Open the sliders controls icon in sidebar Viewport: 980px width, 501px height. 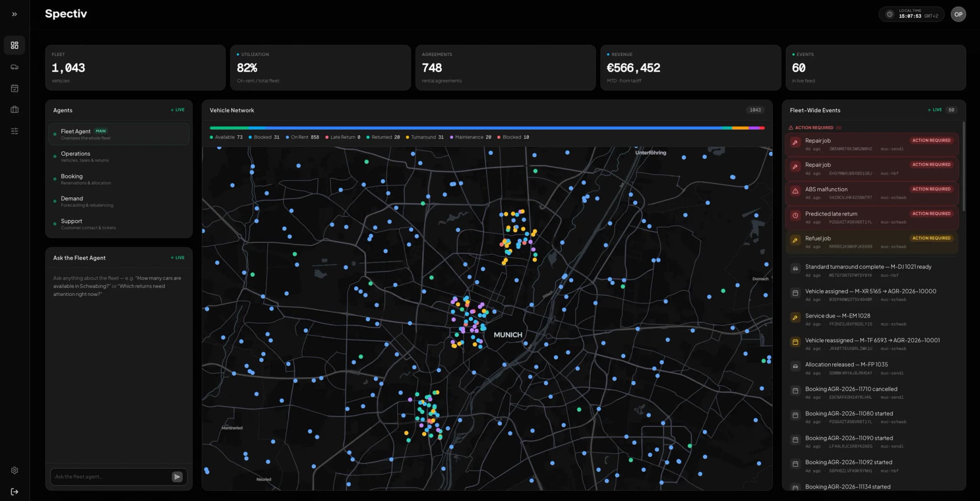(x=14, y=131)
